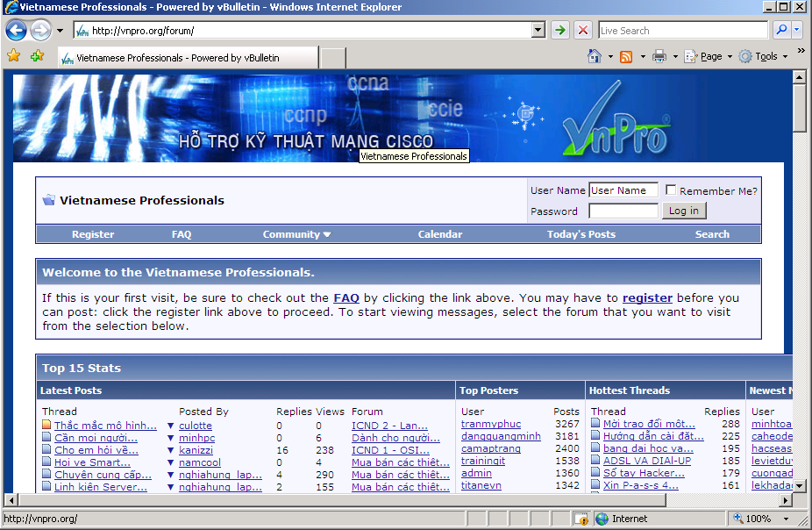
Task: Enable the Remember Me checkbox
Action: coord(671,190)
